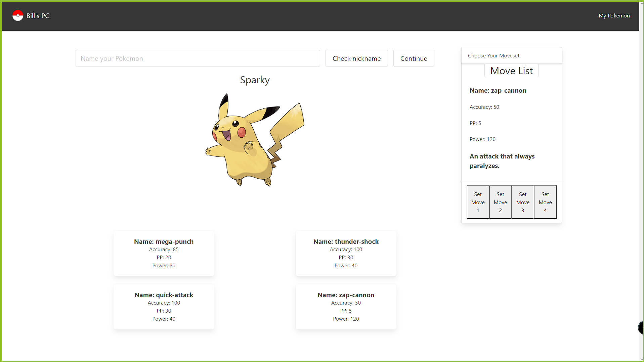644x362 pixels.
Task: Select the quick-attack move card
Action: 164,307
